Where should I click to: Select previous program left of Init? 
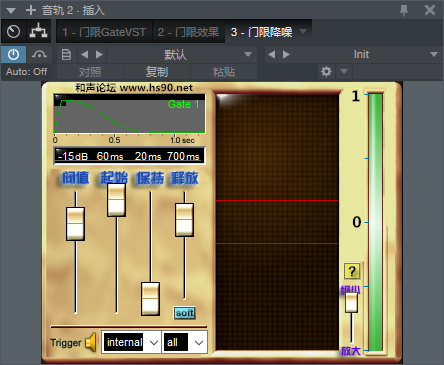(272, 54)
